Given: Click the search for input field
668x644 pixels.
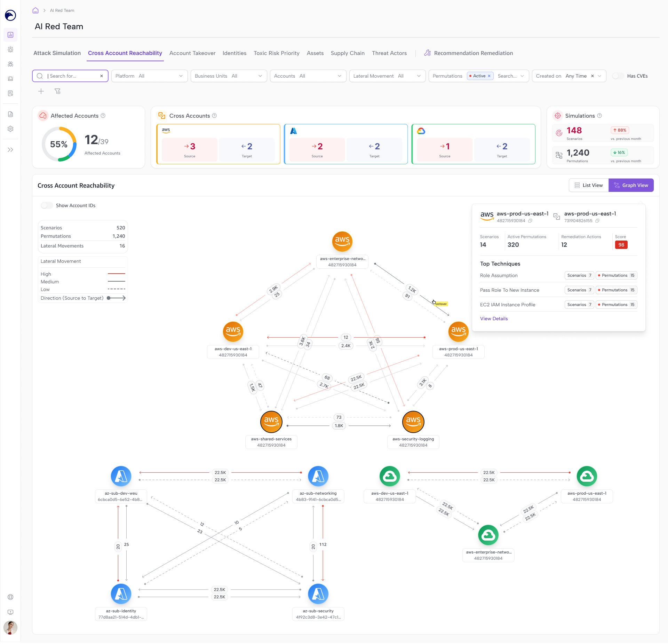Looking at the screenshot, I should [x=70, y=76].
